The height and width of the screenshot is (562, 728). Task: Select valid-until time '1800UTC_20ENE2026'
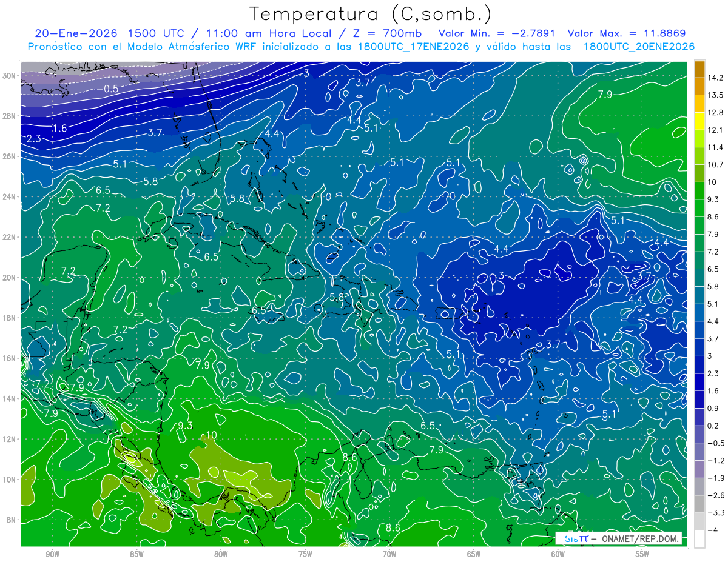pos(639,47)
